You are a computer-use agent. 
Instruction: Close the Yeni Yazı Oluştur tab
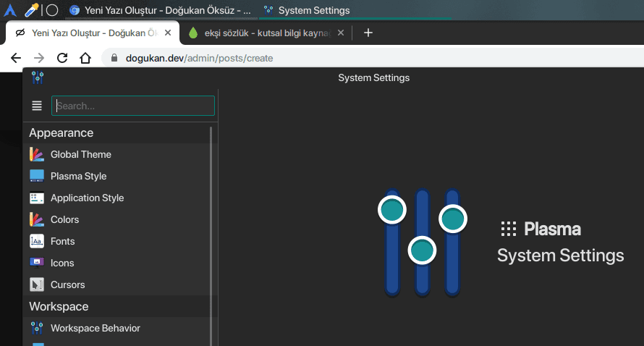coord(168,33)
